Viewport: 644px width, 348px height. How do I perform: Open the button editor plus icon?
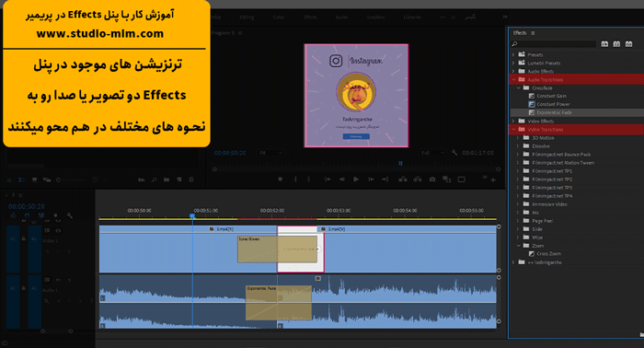(x=493, y=180)
